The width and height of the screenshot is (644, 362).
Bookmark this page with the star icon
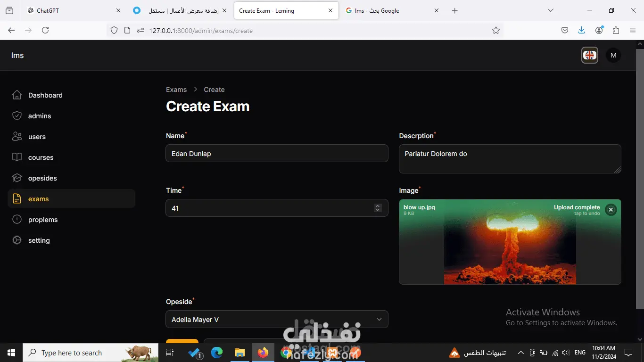(496, 31)
